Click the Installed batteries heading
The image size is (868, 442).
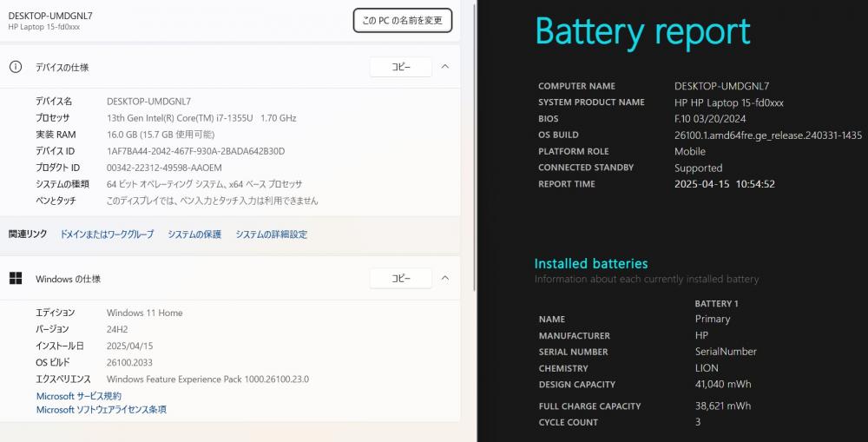click(x=590, y=264)
